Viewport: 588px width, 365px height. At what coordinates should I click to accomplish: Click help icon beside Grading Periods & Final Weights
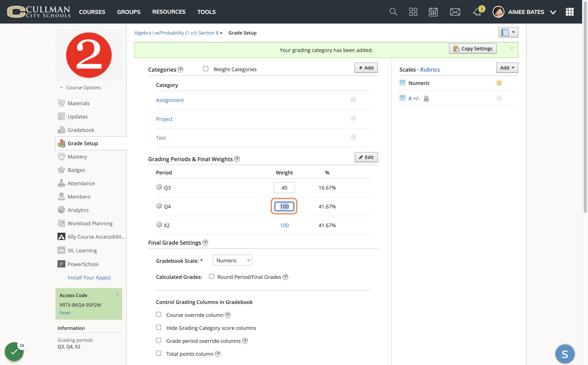(x=237, y=159)
